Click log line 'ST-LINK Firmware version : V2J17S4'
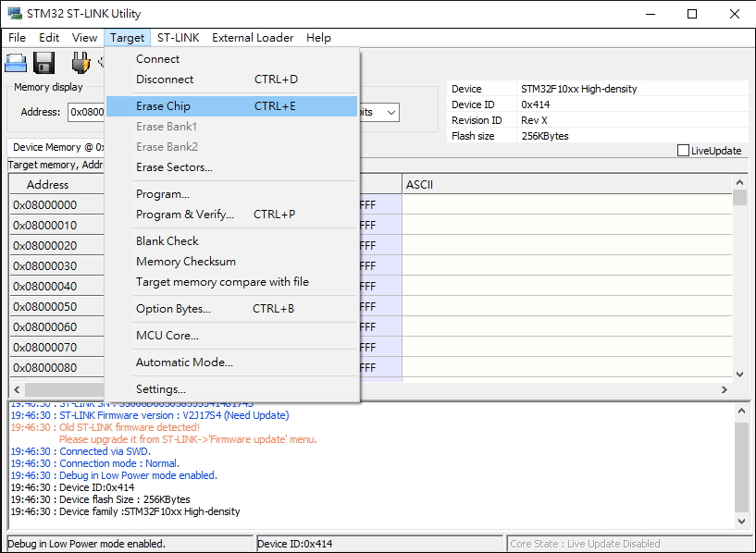 (x=150, y=416)
